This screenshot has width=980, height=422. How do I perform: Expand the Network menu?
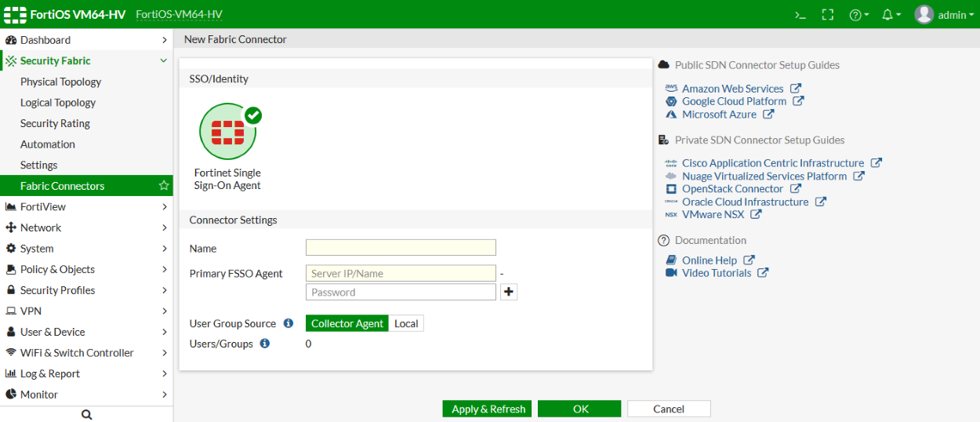click(86, 227)
